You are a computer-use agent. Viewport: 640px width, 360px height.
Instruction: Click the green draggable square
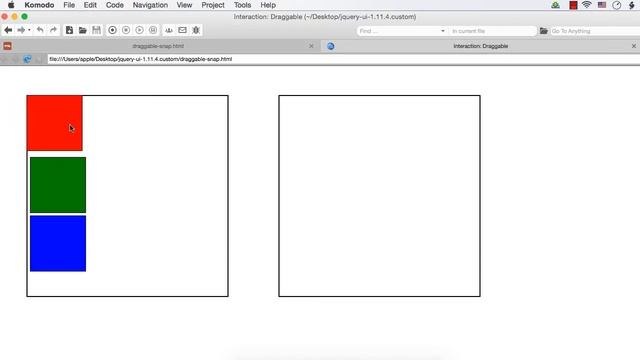[58, 185]
